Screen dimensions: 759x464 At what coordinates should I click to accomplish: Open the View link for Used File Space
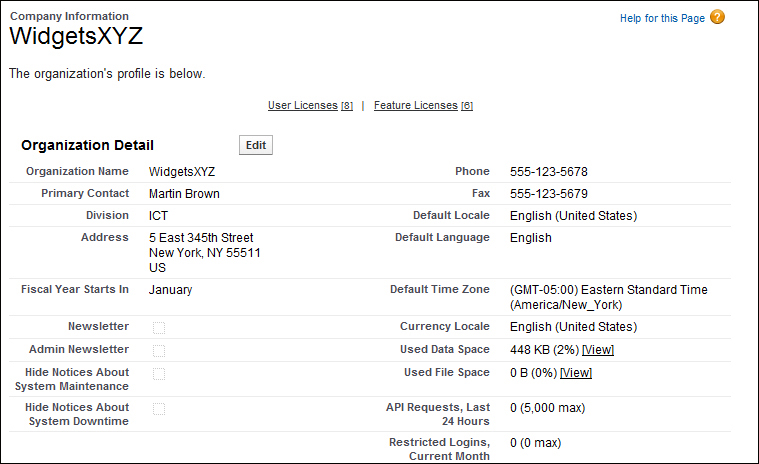point(576,373)
